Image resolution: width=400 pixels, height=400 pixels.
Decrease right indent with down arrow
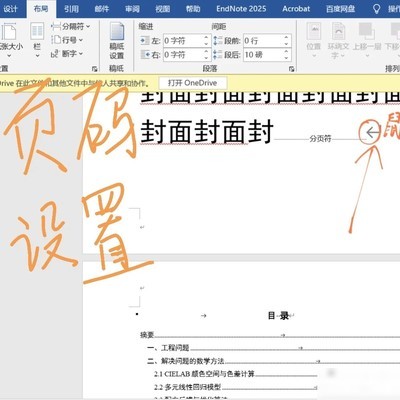coord(206,58)
